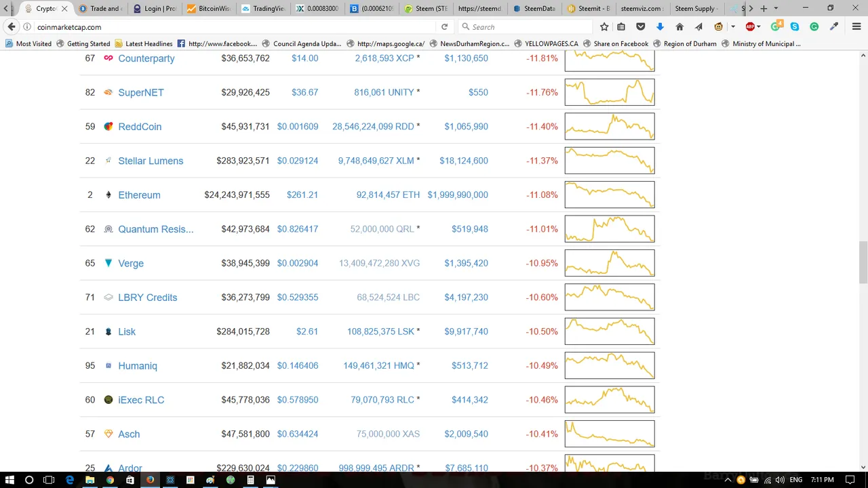Click the paper plane send icon

(698, 27)
